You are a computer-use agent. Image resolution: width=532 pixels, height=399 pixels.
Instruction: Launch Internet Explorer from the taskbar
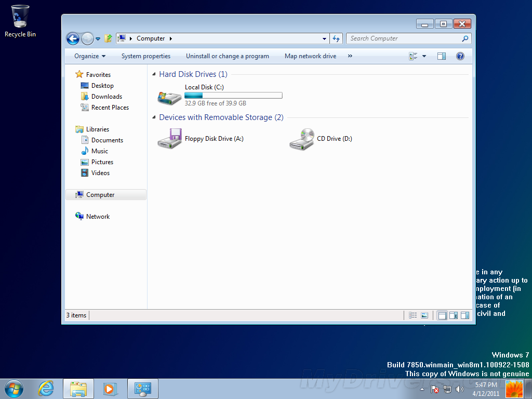point(46,389)
